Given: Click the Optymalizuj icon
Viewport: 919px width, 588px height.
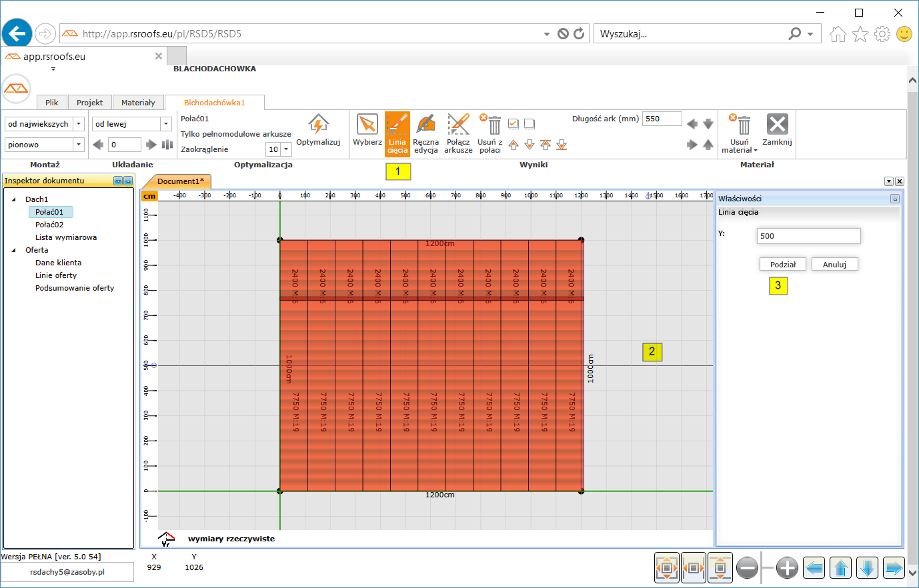Looking at the screenshot, I should click(x=318, y=125).
